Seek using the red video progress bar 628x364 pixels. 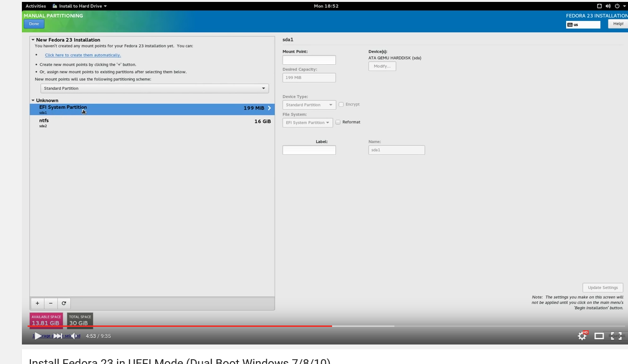pyautogui.click(x=180, y=326)
